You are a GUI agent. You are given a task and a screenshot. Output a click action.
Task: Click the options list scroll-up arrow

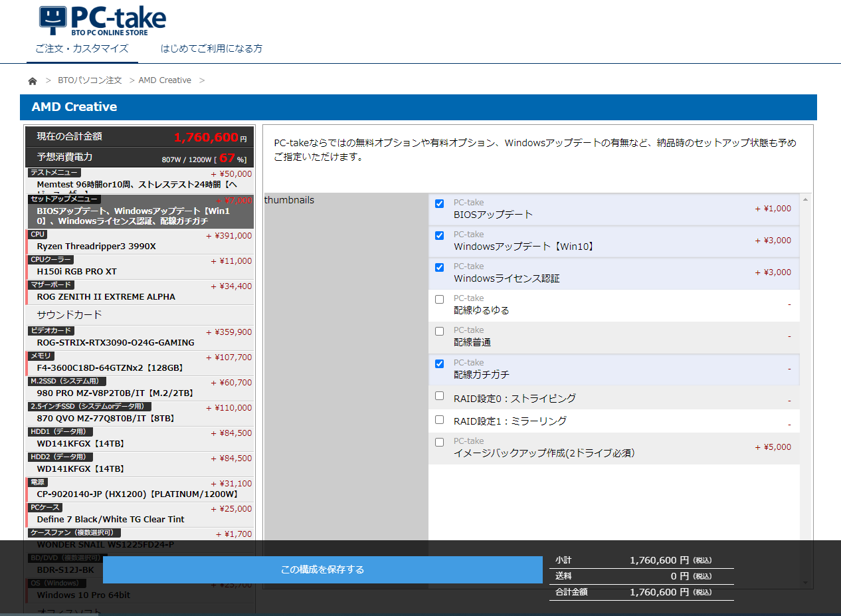(x=806, y=199)
